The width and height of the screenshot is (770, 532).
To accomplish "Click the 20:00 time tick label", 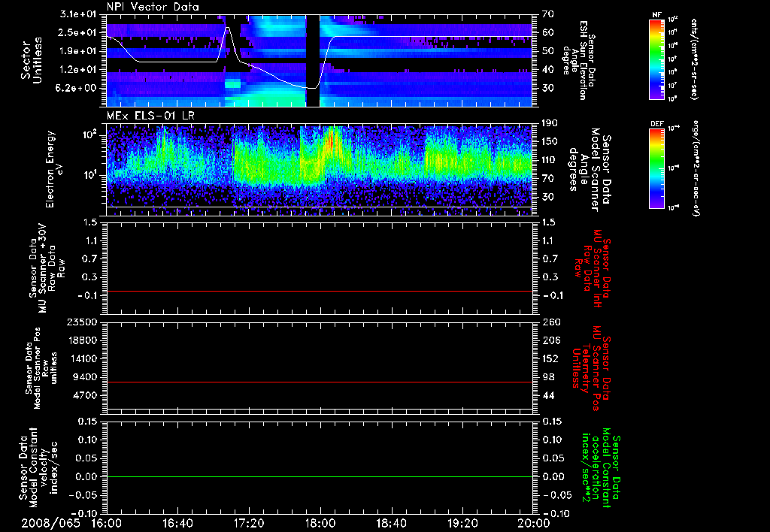I will point(534,523).
